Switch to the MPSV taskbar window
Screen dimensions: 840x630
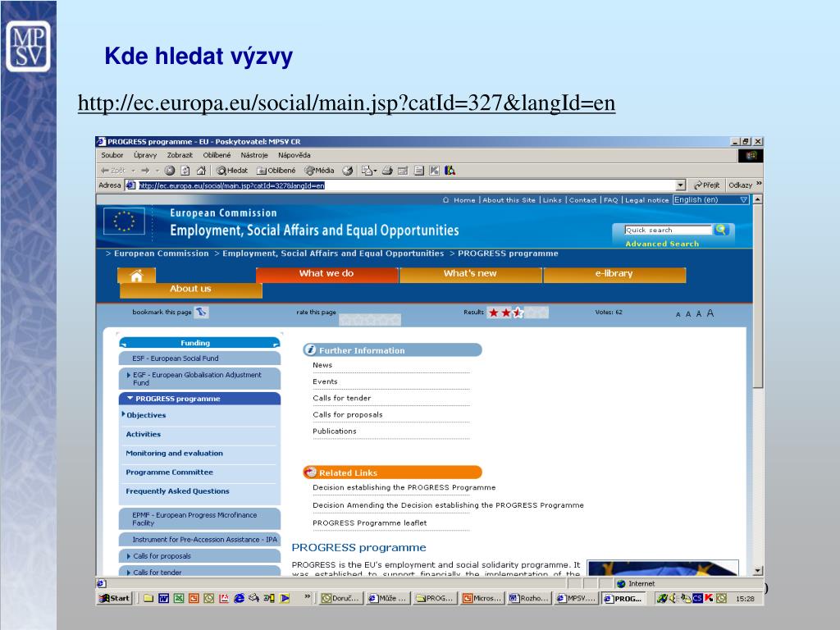click(x=576, y=598)
